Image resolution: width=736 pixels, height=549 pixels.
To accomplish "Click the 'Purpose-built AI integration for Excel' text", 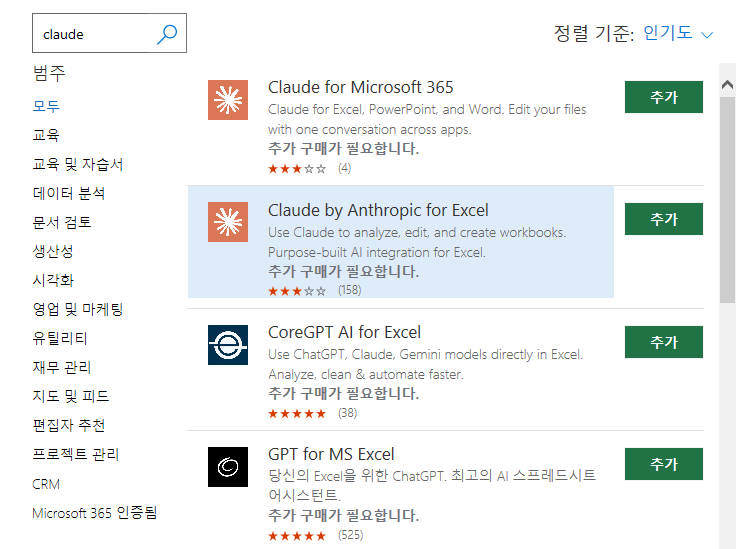I will [376, 252].
